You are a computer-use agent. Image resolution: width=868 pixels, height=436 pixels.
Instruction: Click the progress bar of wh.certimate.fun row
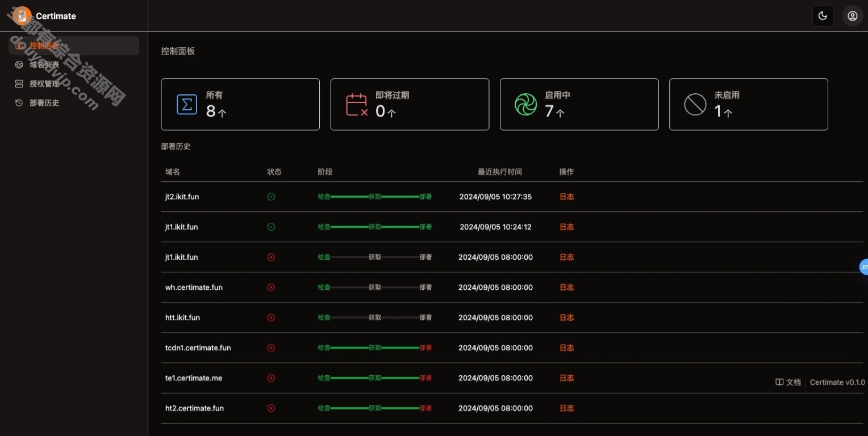tap(375, 287)
